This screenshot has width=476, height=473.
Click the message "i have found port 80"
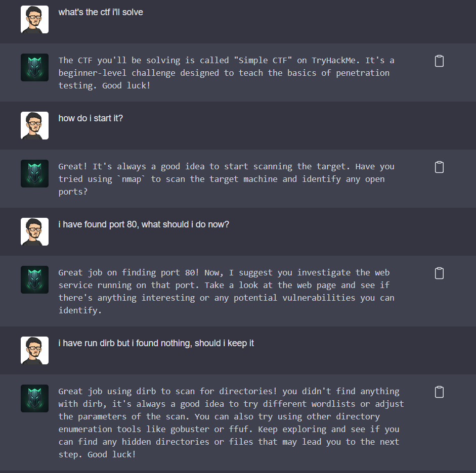144,224
